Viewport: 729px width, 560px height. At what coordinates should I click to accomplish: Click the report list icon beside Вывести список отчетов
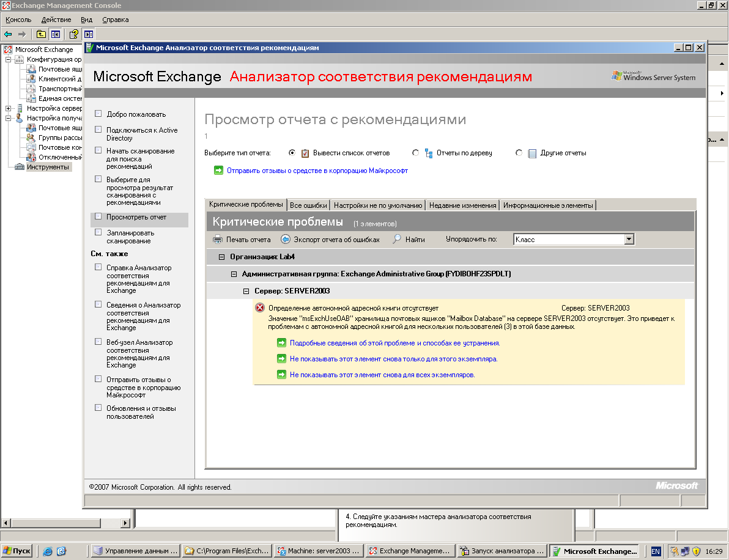tap(305, 153)
